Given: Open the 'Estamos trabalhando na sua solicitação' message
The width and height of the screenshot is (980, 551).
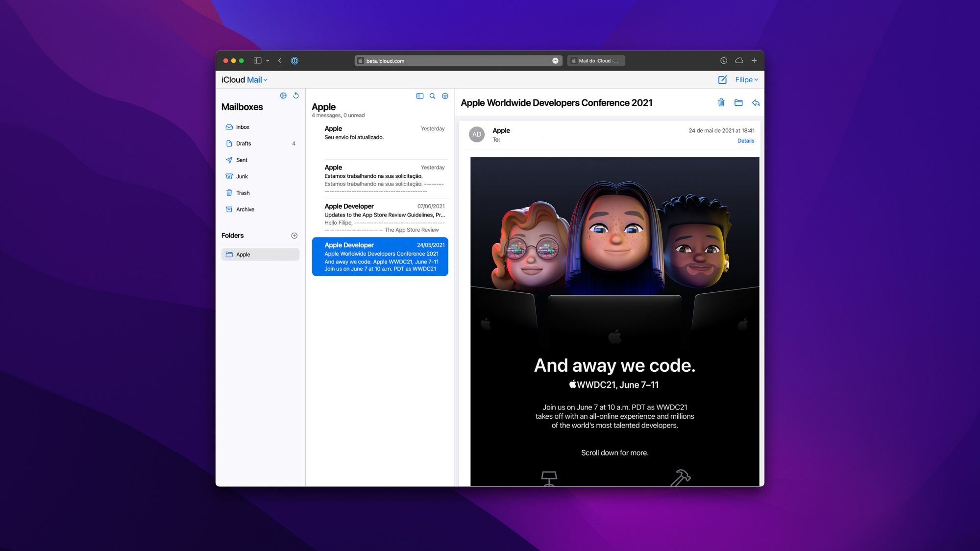Looking at the screenshot, I should pos(380,179).
